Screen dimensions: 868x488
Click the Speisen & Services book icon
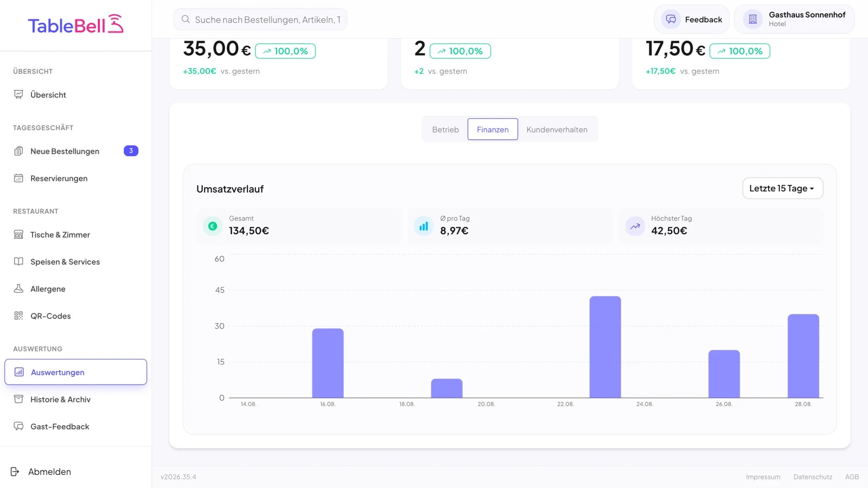click(18, 261)
